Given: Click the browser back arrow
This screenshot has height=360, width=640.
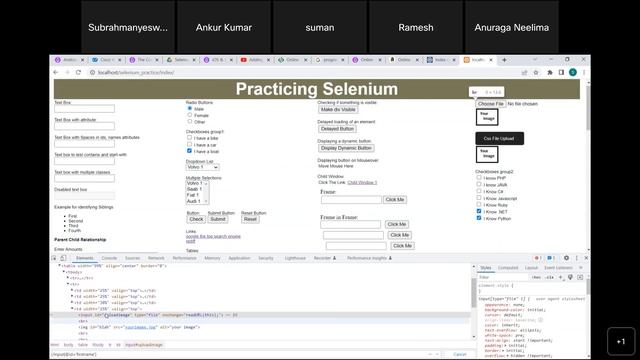Looking at the screenshot, I should [56, 72].
